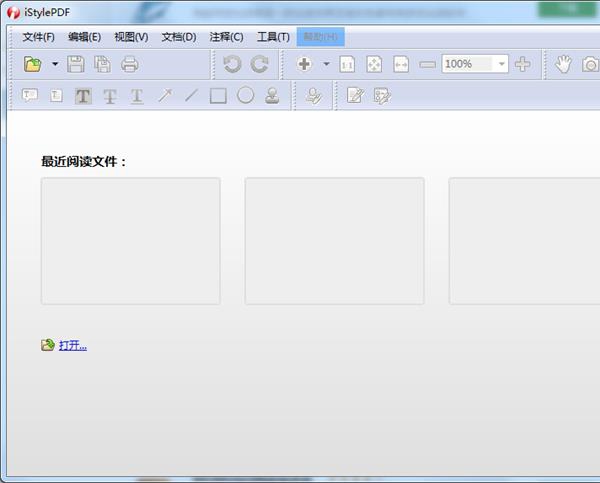This screenshot has width=600, height=483.
Task: Select the ellipse shape tool
Action: coord(245,96)
